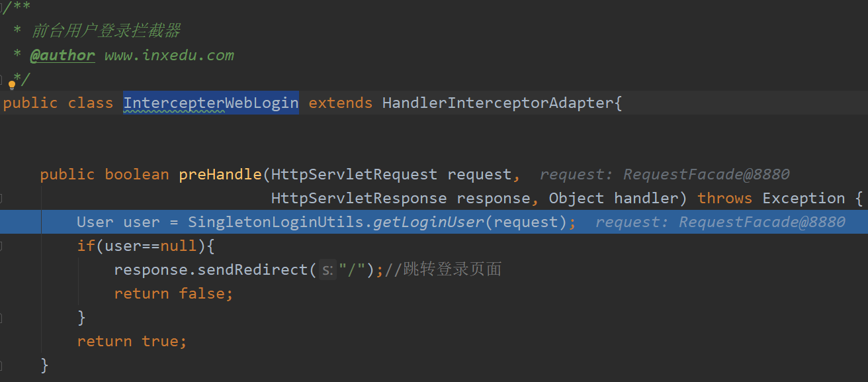Click the inline debug hint after preHandle's request parameter
868x382 pixels.
tap(664, 175)
